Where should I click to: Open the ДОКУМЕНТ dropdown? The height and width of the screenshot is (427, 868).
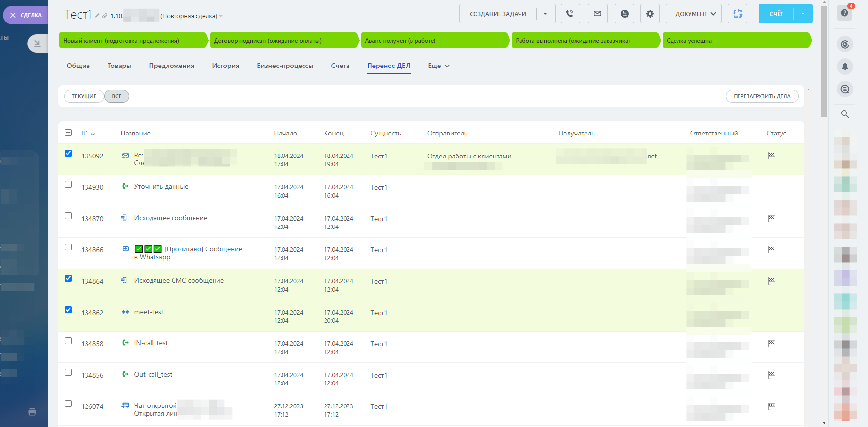[x=695, y=14]
